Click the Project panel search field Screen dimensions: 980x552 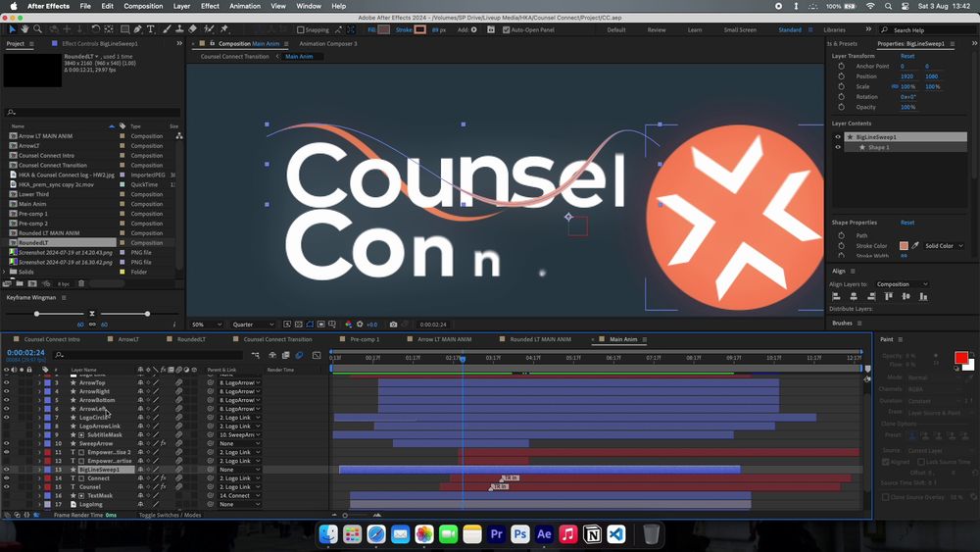pyautogui.click(x=92, y=112)
